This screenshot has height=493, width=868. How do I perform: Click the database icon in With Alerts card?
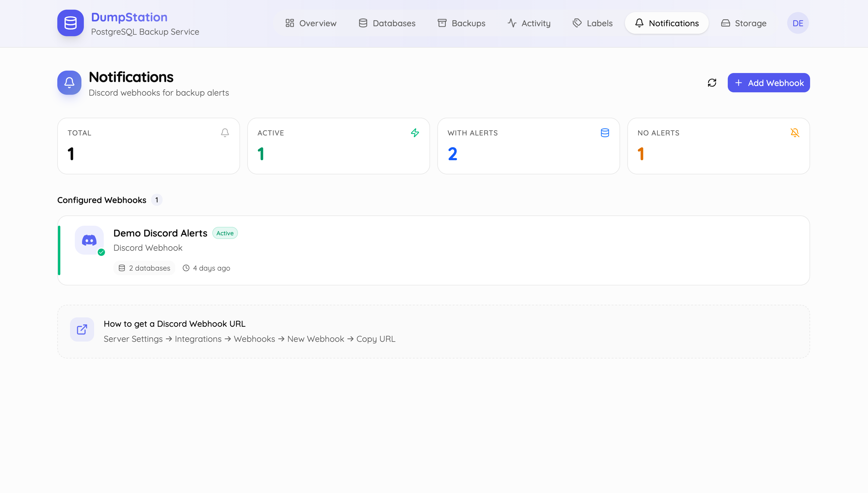pos(605,133)
